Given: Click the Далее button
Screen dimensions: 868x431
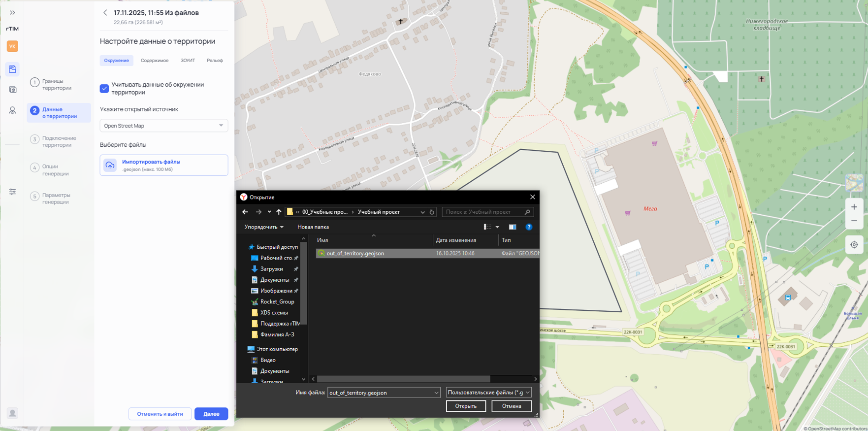Looking at the screenshot, I should [211, 414].
